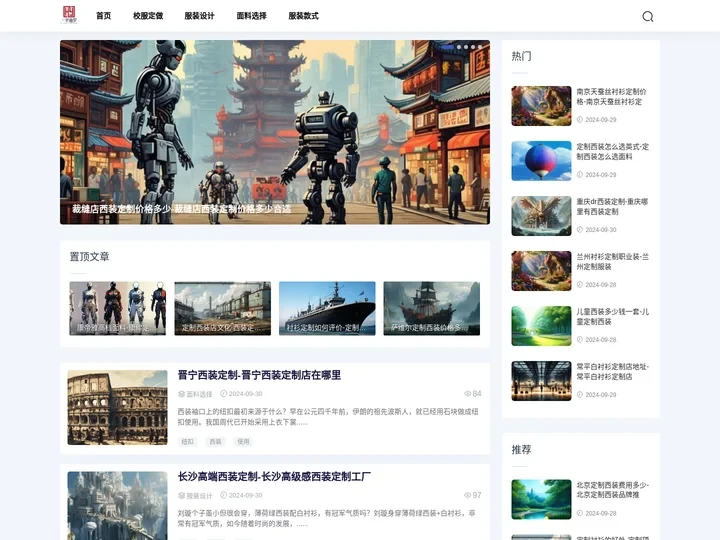Viewport: 720px width, 540px height.
Task: Open hot article 常平白衬衫定制店地址
Action: 613,371
